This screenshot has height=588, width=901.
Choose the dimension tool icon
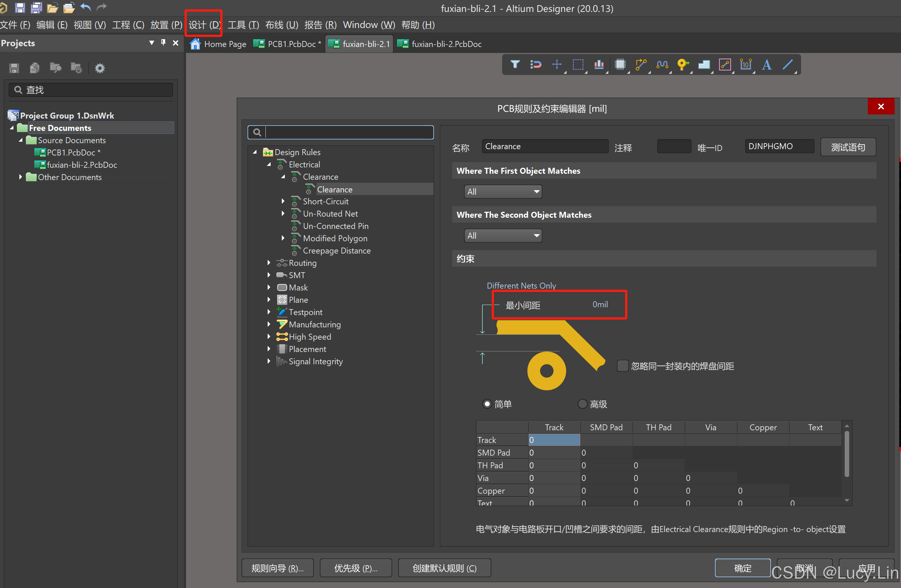(746, 65)
